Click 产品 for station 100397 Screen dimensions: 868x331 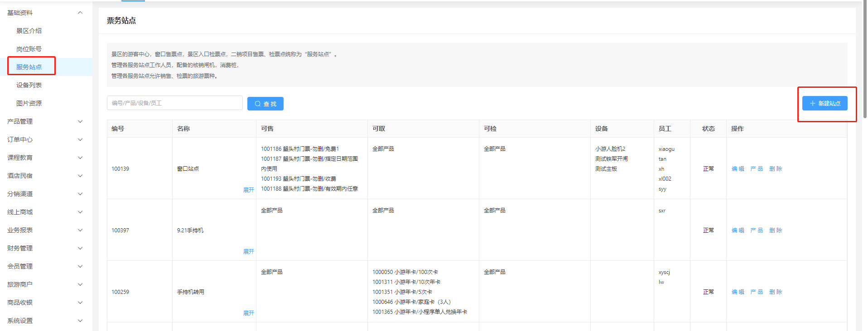tap(757, 230)
